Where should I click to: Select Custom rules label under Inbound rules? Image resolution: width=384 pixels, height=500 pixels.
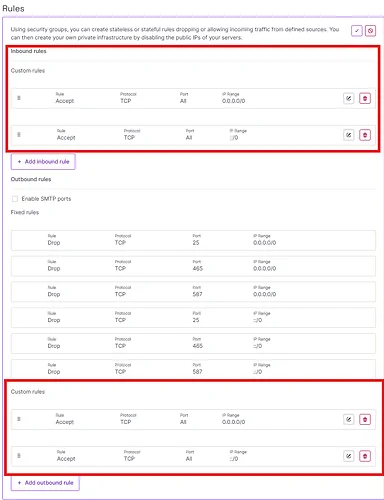tap(28, 71)
